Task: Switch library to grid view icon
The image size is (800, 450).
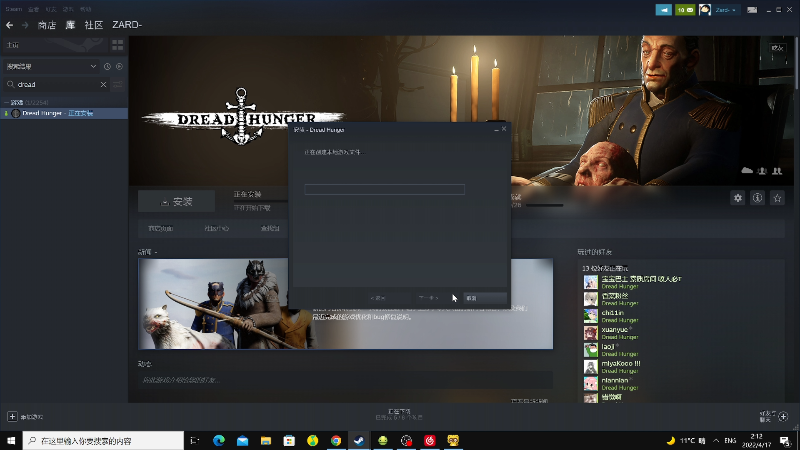Action: coord(117,45)
